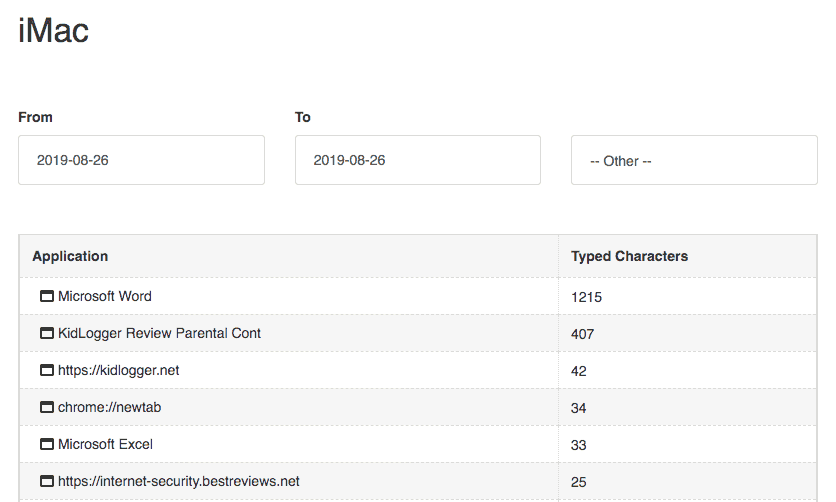
Task: Select the chrome://newtab entry
Action: 105,408
